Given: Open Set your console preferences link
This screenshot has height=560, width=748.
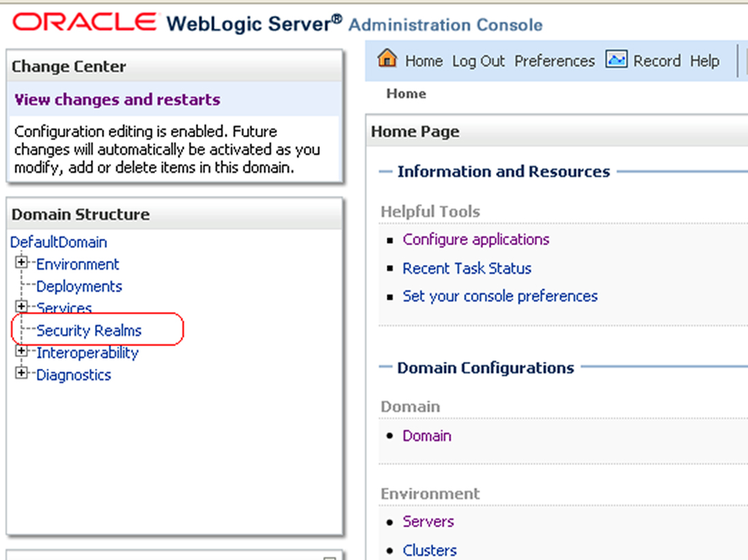Looking at the screenshot, I should pyautogui.click(x=500, y=296).
